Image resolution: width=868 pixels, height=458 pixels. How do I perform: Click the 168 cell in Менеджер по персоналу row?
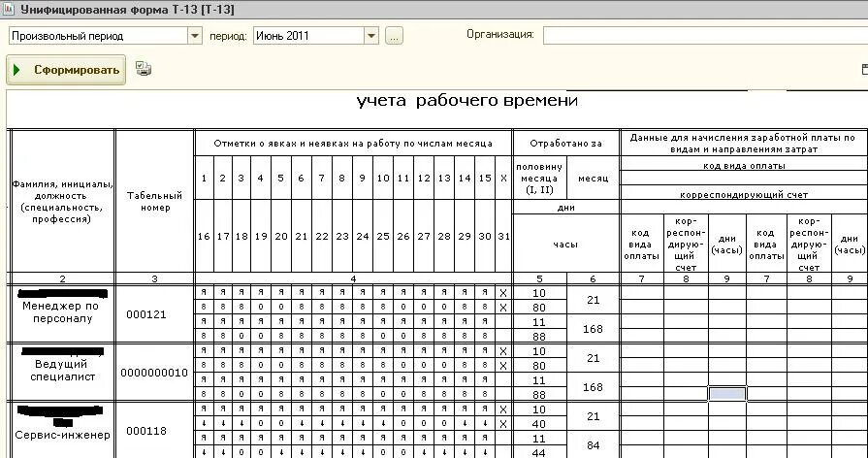pos(593,329)
